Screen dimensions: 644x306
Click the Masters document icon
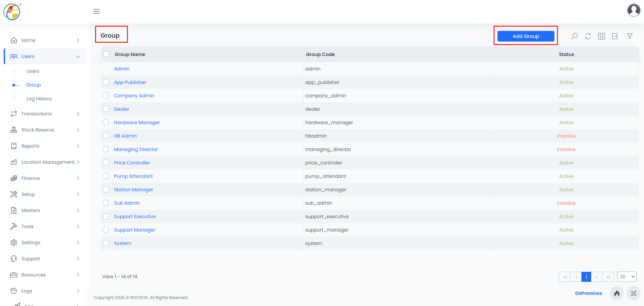coord(14,210)
